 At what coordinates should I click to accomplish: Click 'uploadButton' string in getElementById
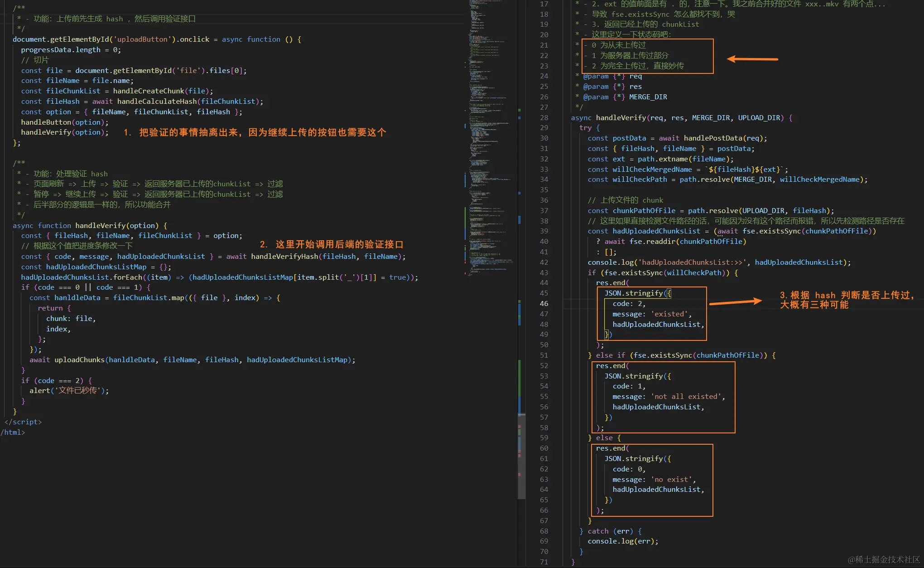click(142, 39)
